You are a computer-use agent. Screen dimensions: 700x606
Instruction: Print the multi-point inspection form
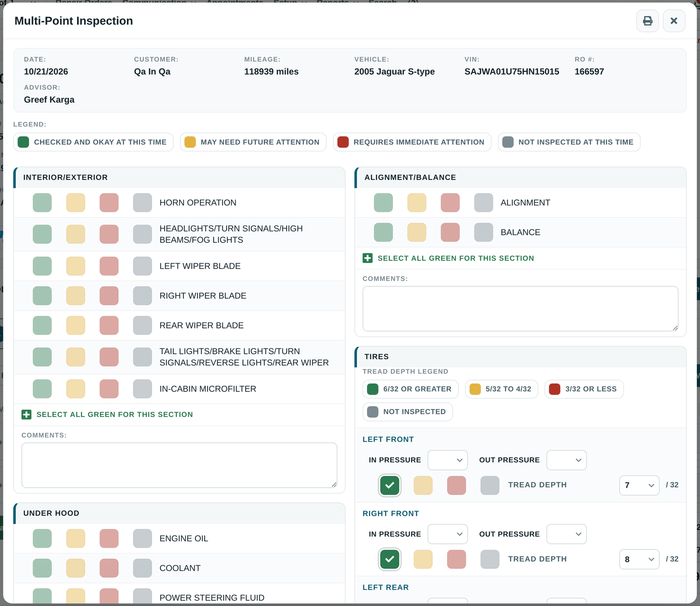647,21
